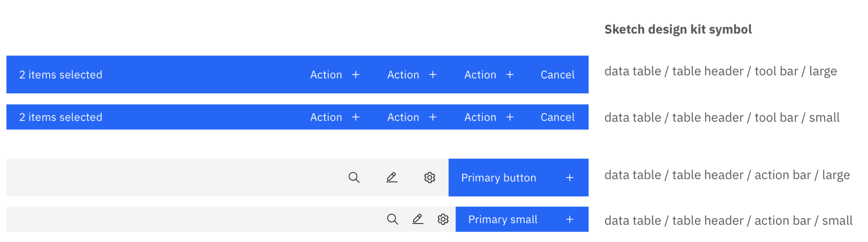This screenshot has width=868, height=242.
Task: Click the third Action in the large toolbar
Action: coord(480,75)
